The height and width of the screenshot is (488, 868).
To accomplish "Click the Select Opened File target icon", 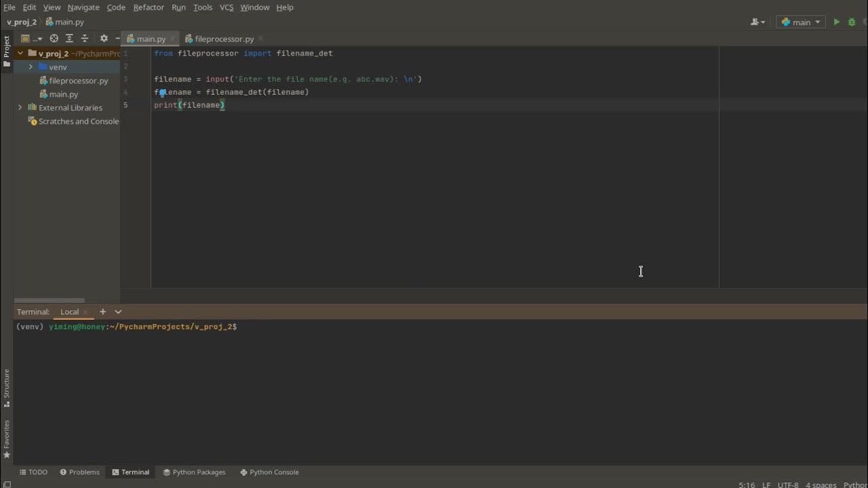I will pos(54,39).
